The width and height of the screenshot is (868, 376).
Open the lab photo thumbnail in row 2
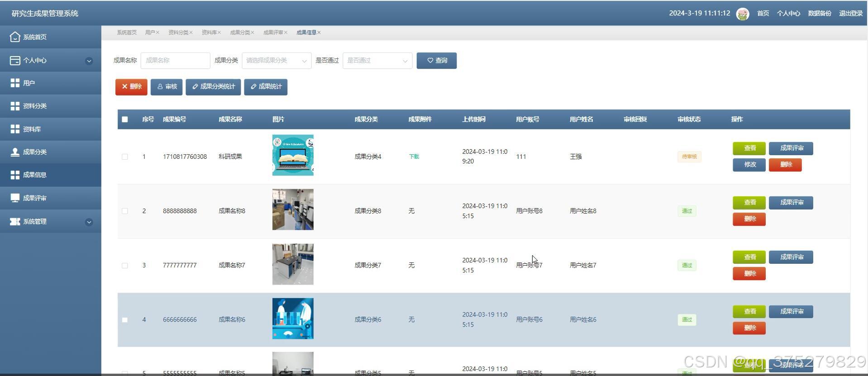pos(293,209)
